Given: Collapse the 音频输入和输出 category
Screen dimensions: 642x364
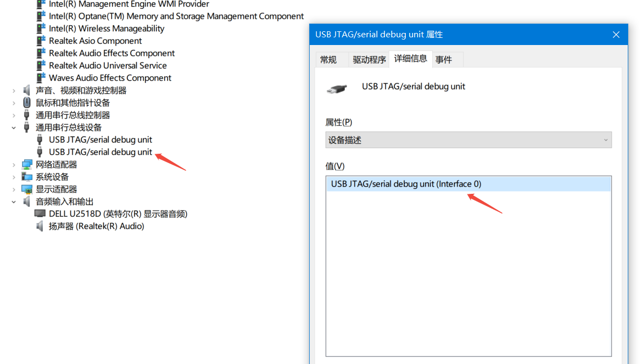Looking at the screenshot, I should point(14,201).
